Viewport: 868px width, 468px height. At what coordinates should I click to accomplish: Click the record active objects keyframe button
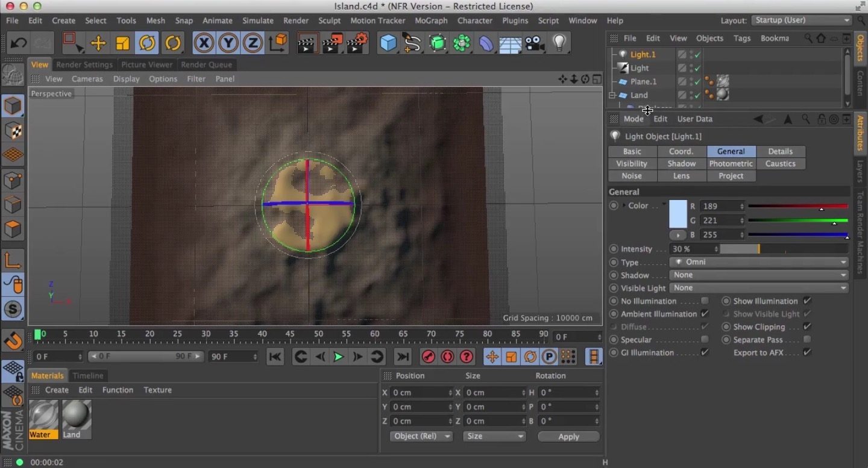coord(429,357)
